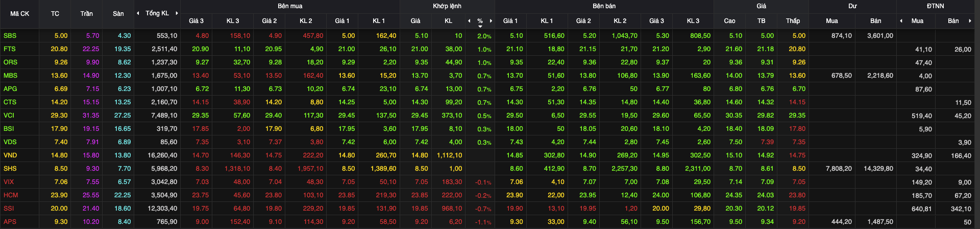Viewport: 980px width, 229px height.
Task: Click KL header under Khớp lệnh
Action: [448, 21]
